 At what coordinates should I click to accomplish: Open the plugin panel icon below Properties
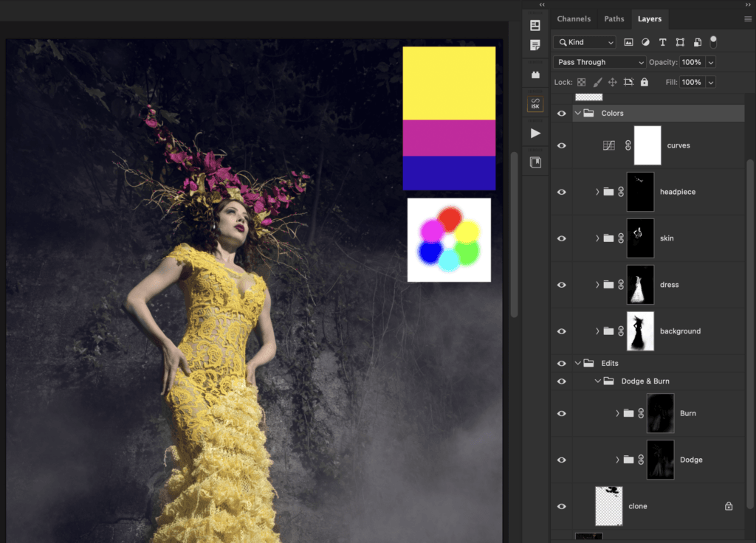(535, 75)
